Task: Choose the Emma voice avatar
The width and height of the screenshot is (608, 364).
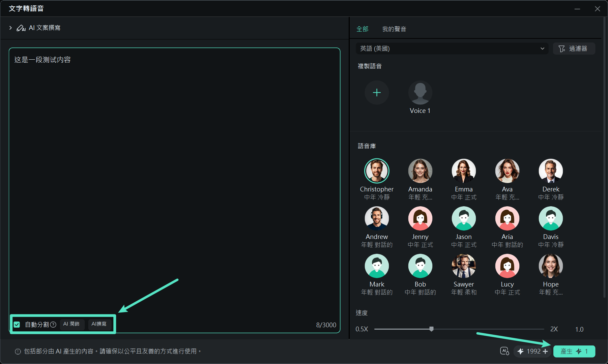Action: [464, 171]
